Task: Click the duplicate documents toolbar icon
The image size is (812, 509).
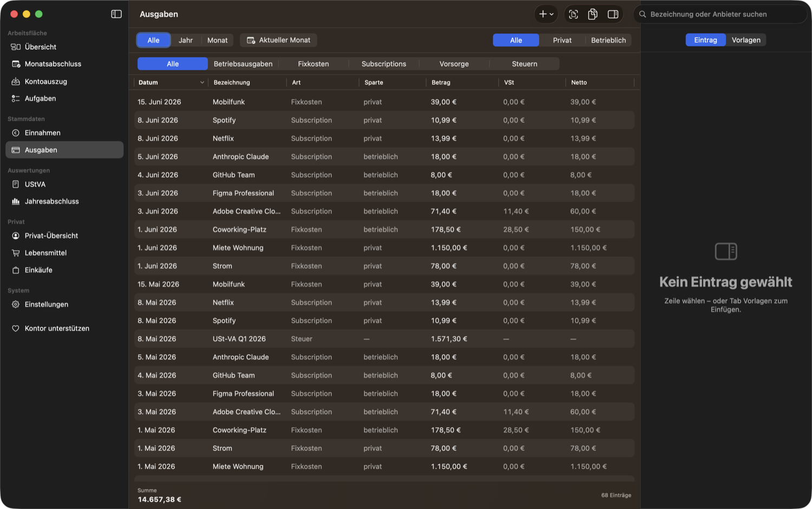Action: [593, 15]
